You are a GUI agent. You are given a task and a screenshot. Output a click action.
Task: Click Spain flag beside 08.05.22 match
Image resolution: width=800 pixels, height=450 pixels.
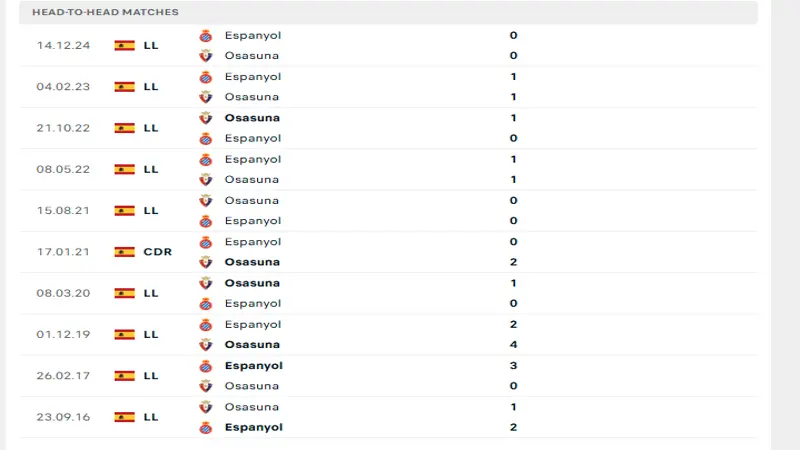(125, 169)
